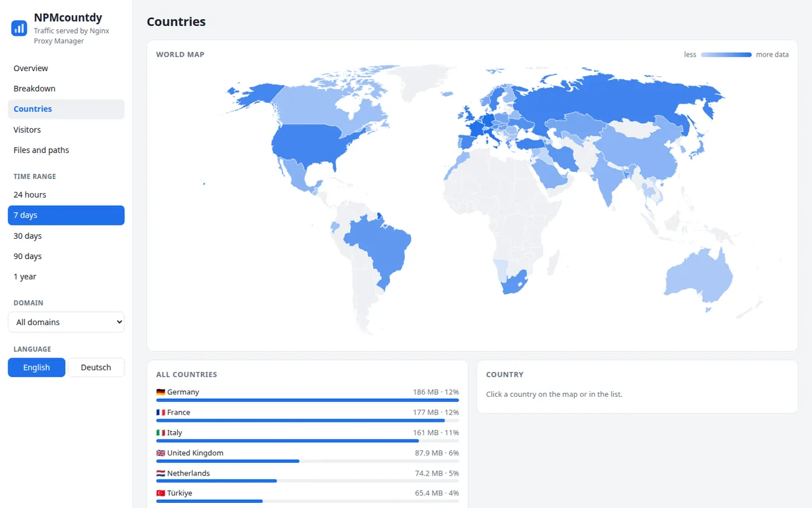This screenshot has height=508, width=812.
Task: Click the NPMcountdy bar chart logo icon
Action: pos(19,28)
